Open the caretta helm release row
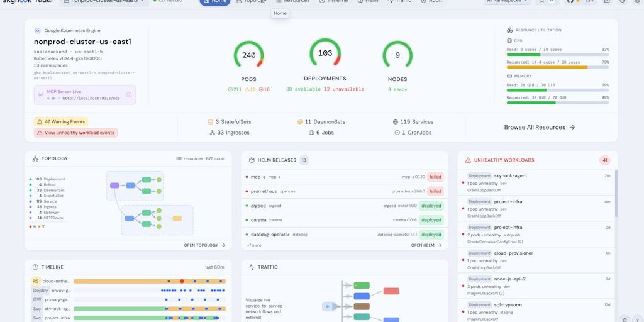The image size is (644, 322). click(344, 220)
